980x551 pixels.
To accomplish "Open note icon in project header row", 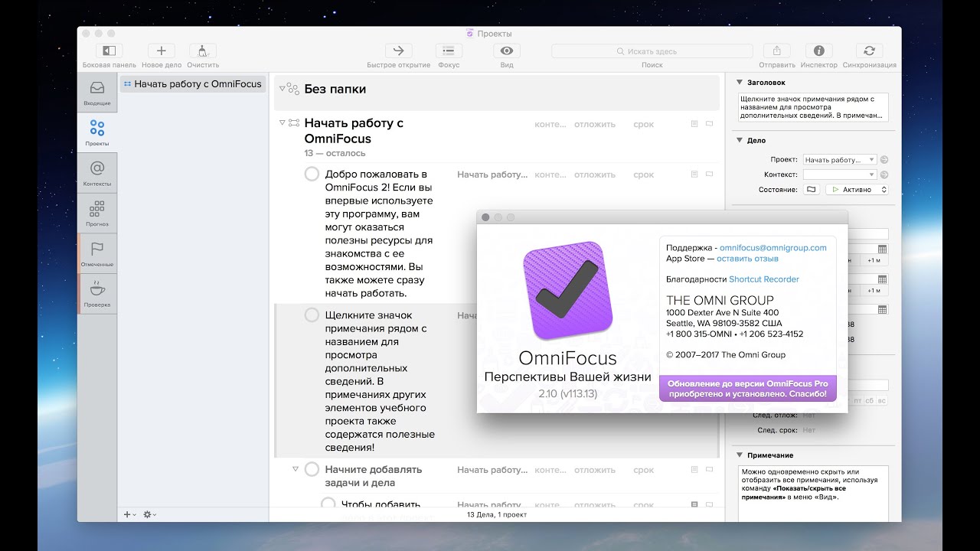I will (694, 123).
